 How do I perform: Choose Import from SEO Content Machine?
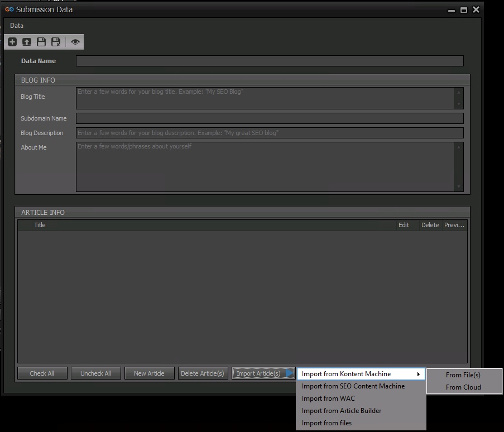click(x=361, y=386)
